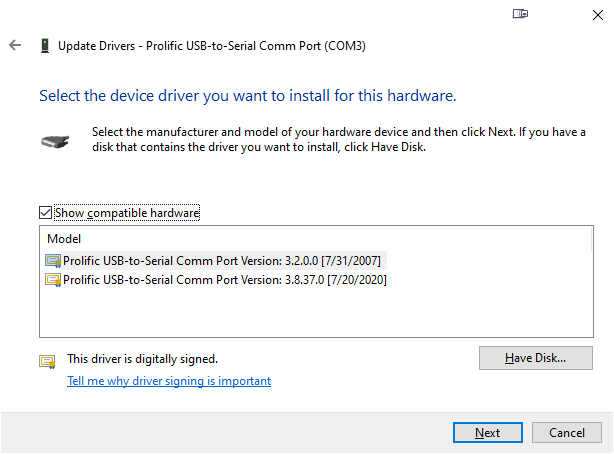Viewport: 614px width, 454px height.
Task: Uncheck the Show compatible hardware checkbox
Action: point(45,213)
